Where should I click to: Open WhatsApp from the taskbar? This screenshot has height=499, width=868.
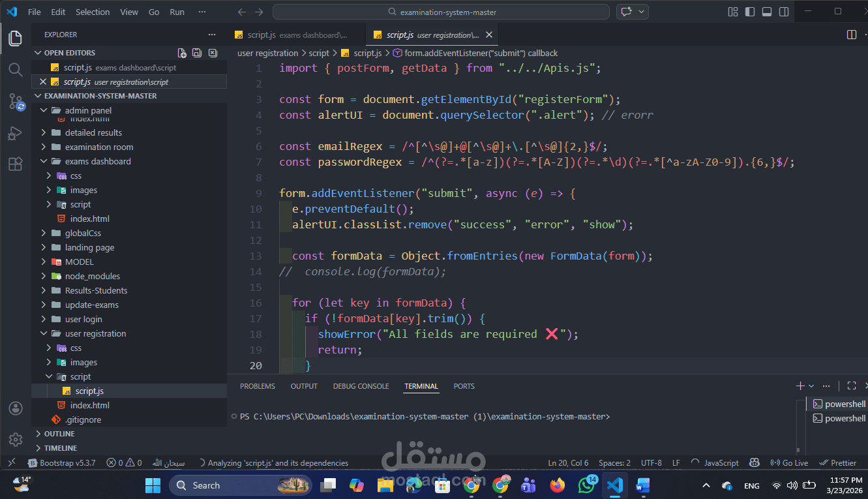click(586, 485)
